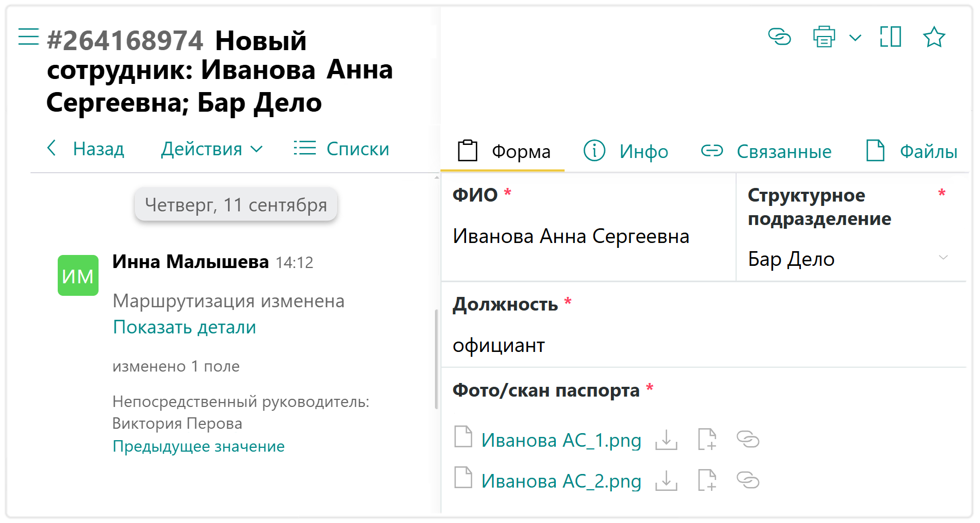This screenshot has width=980, height=523.
Task: Download file Иванова АС_1.png
Action: [x=666, y=440]
